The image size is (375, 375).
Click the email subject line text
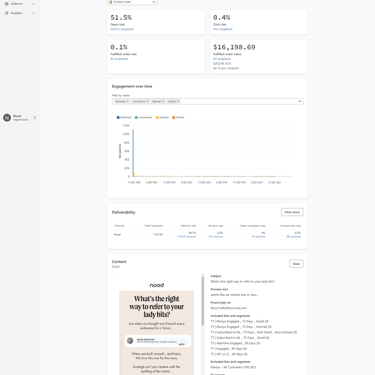coord(242,282)
